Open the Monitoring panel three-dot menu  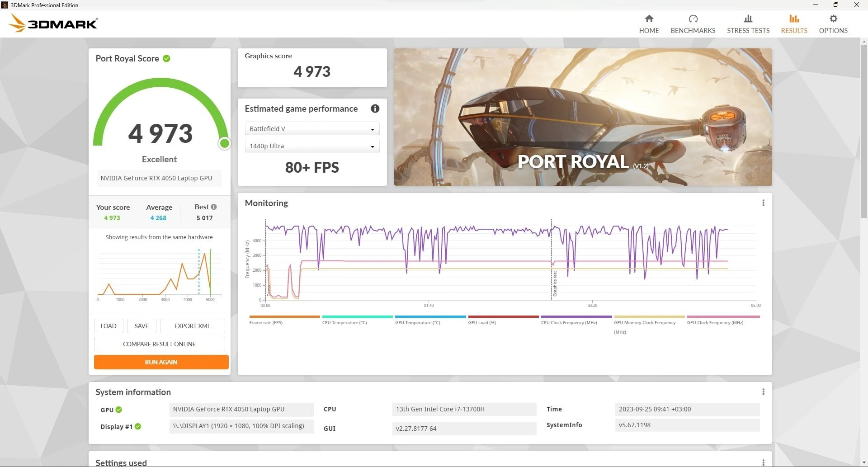(x=763, y=203)
